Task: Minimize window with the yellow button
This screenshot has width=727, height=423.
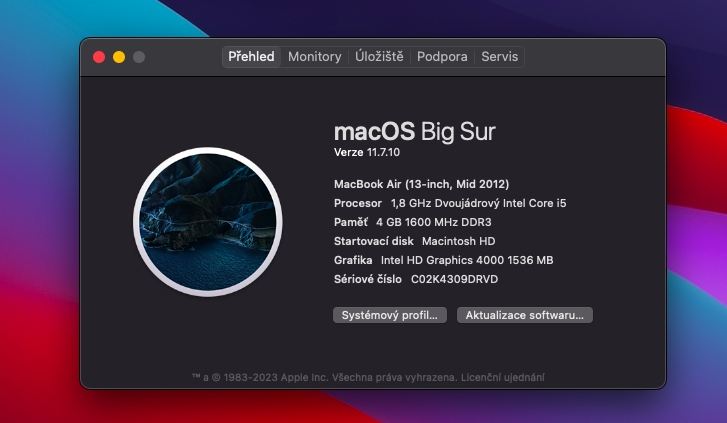Action: tap(119, 57)
